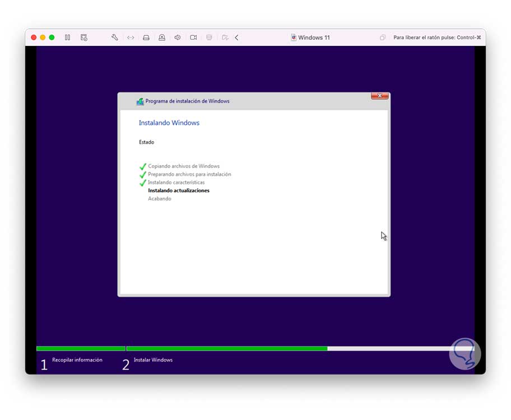Click the CD/DVD drive icon
The image size is (511, 420).
[x=161, y=38]
